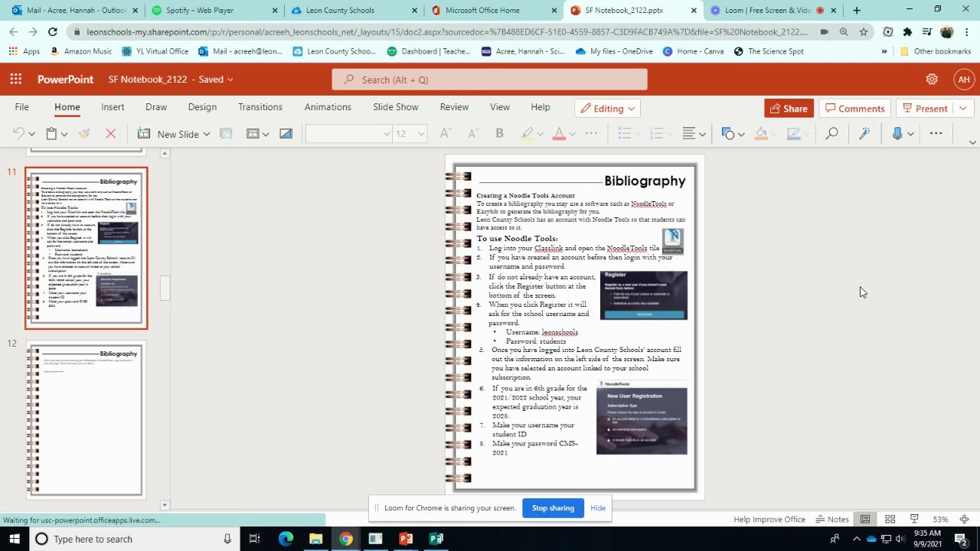This screenshot has width=980, height=551.
Task: Click Increase Font Size icon
Action: [446, 134]
